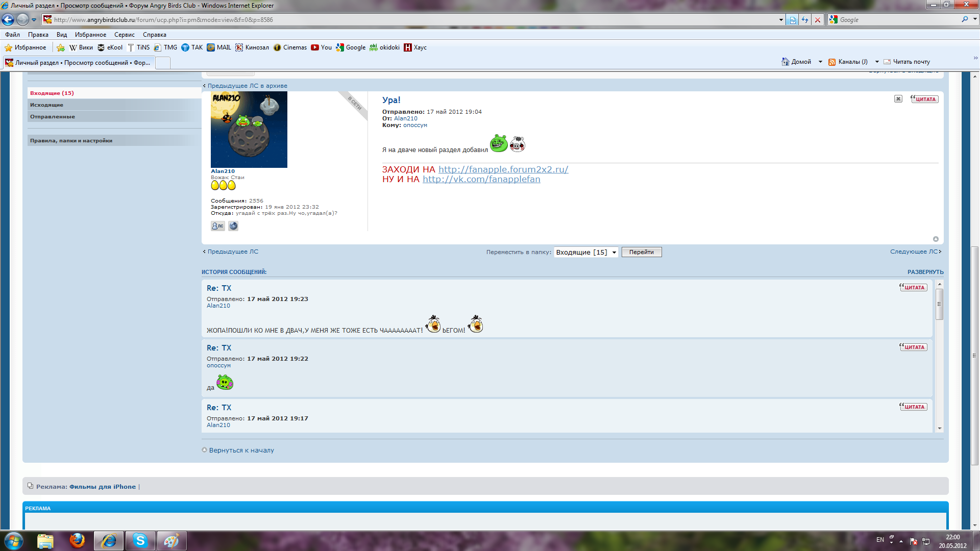Image resolution: width=980 pixels, height=551 pixels.
Task: Quote the 19:22 Re: TX message
Action: 913,347
